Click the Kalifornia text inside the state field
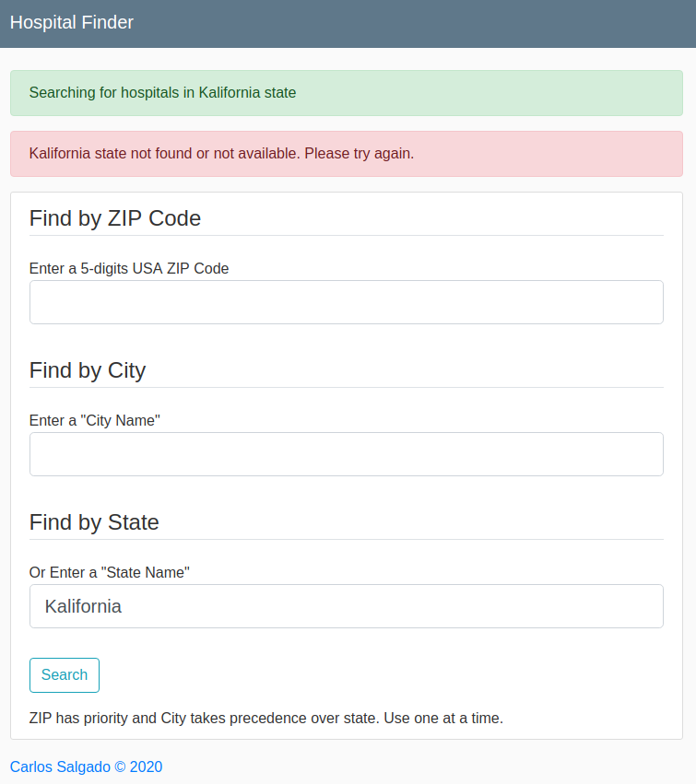This screenshot has height=784, width=696. click(83, 606)
